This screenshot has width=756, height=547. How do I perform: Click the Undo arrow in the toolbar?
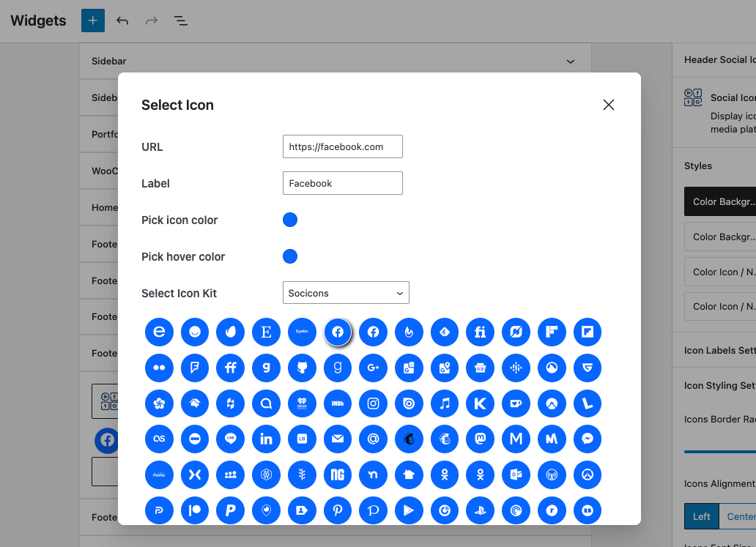point(122,21)
